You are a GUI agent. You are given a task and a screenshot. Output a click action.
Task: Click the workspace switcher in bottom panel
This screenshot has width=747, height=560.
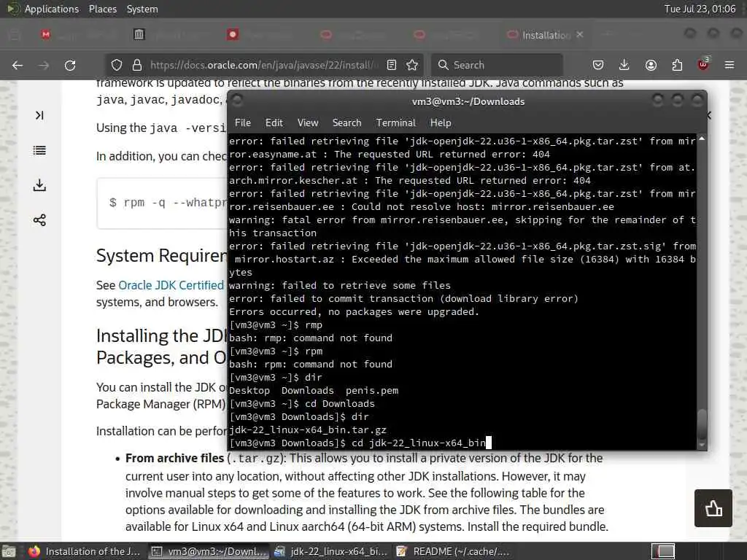click(x=663, y=551)
